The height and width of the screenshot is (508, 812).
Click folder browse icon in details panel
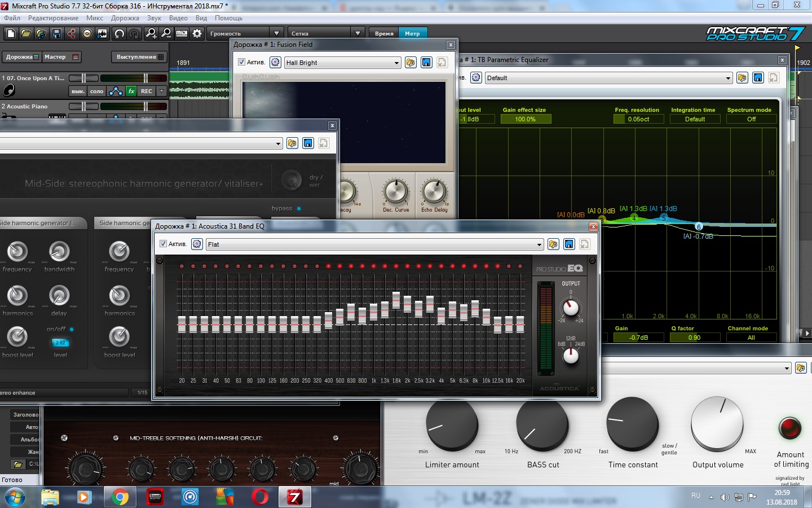coord(18,464)
